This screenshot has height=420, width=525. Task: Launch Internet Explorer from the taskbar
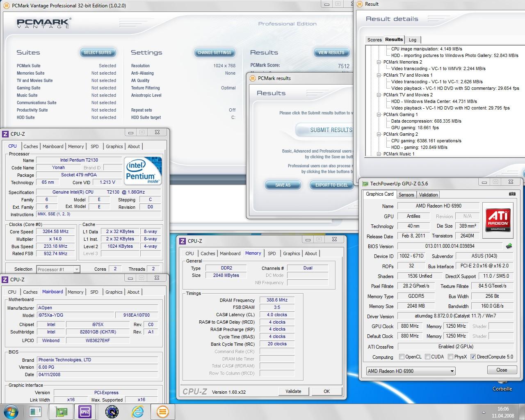tap(138, 411)
